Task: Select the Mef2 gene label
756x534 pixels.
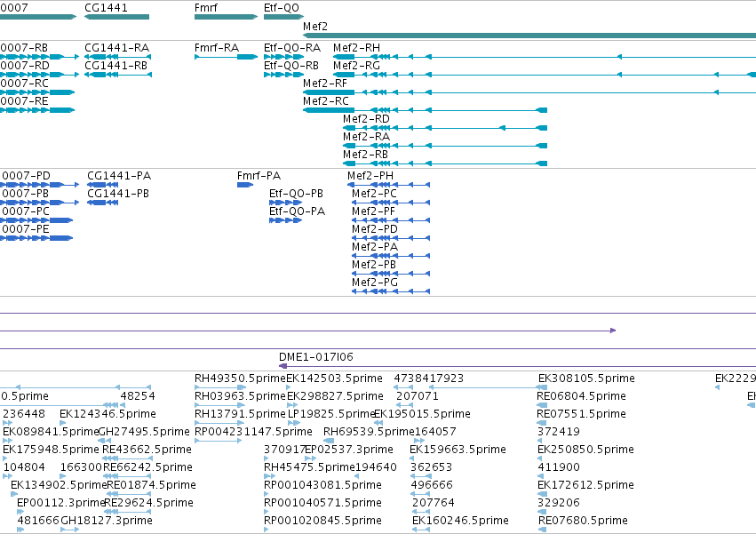Action: pyautogui.click(x=315, y=27)
